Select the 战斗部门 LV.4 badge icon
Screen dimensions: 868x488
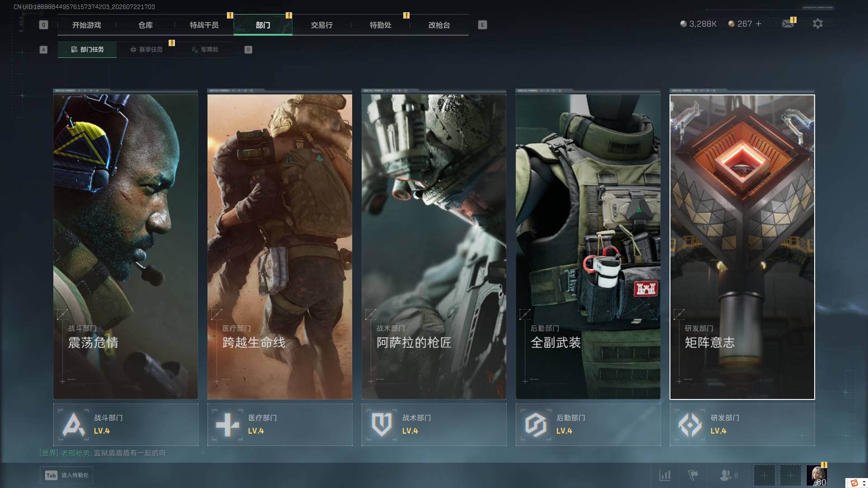[x=74, y=425]
